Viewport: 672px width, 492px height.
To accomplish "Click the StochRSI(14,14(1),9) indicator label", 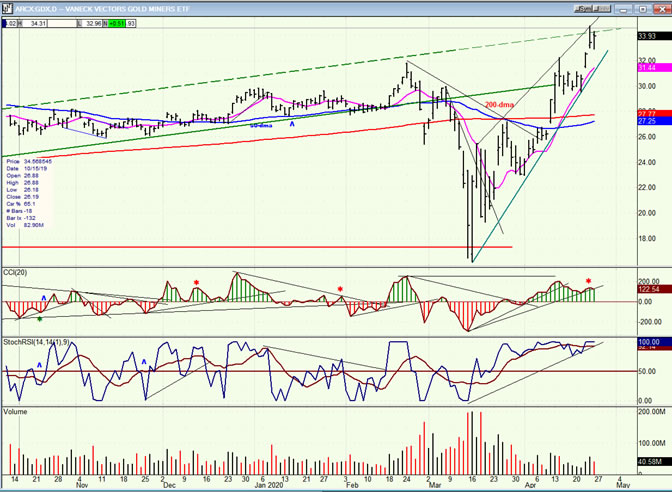I will click(x=36, y=342).
